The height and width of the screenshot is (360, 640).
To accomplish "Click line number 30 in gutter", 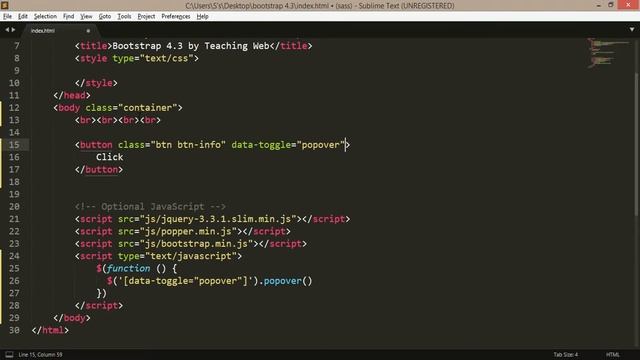I will 14,330.
